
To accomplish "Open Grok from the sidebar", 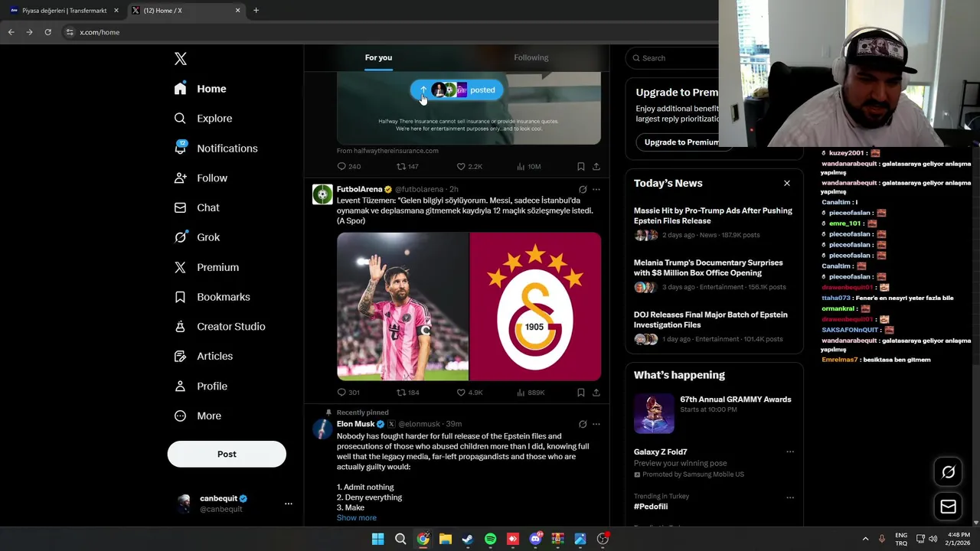I will [x=197, y=237].
